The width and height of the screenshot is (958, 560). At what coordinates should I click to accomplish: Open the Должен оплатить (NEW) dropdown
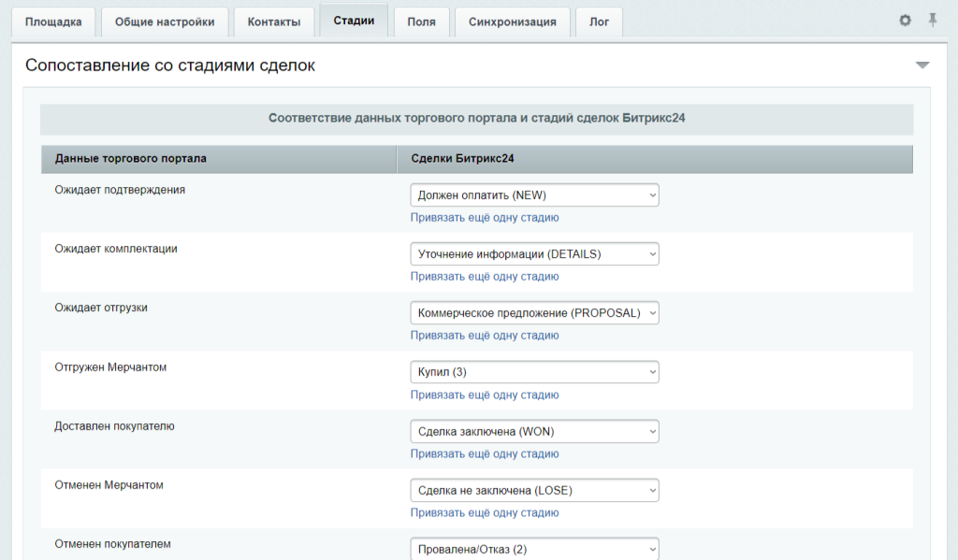point(534,194)
